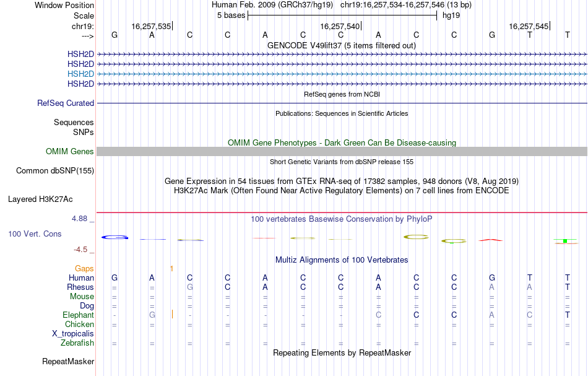
Task: Open Common dbSNP(155) track settings label
Action: (x=55, y=171)
